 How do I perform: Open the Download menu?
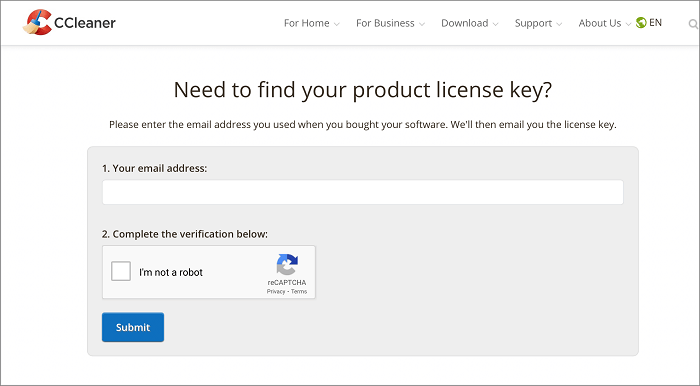(465, 23)
